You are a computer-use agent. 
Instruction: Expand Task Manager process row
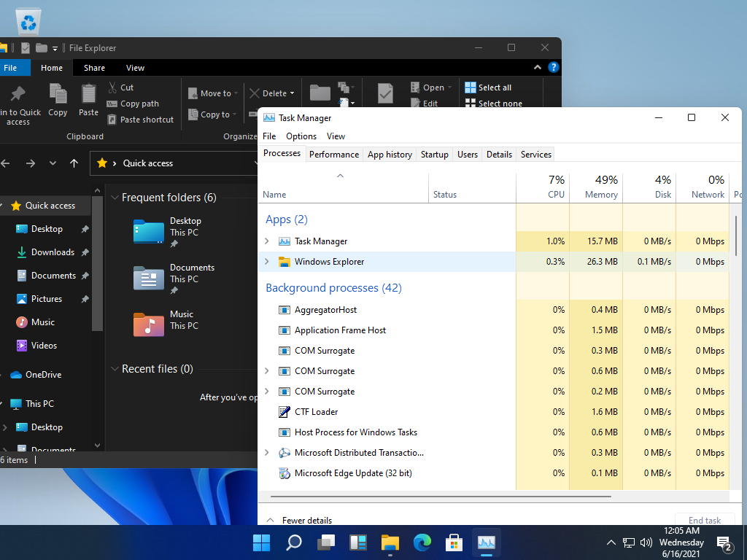click(267, 241)
